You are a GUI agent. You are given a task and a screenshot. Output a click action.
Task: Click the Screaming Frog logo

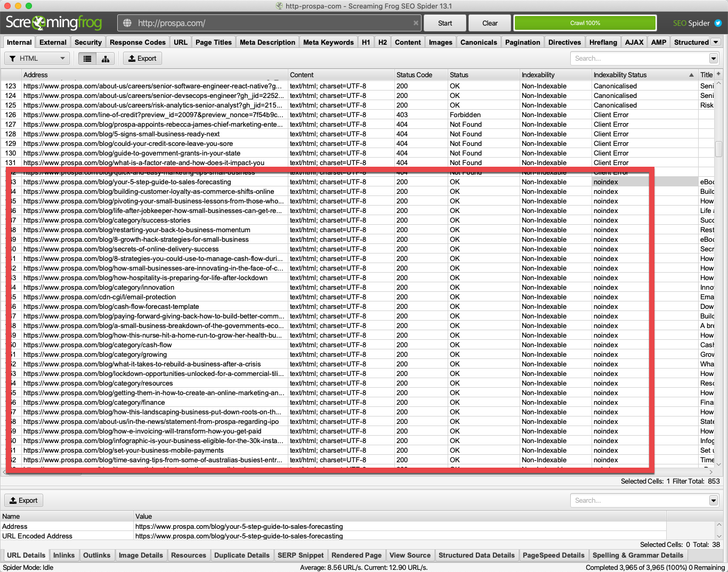53,22
